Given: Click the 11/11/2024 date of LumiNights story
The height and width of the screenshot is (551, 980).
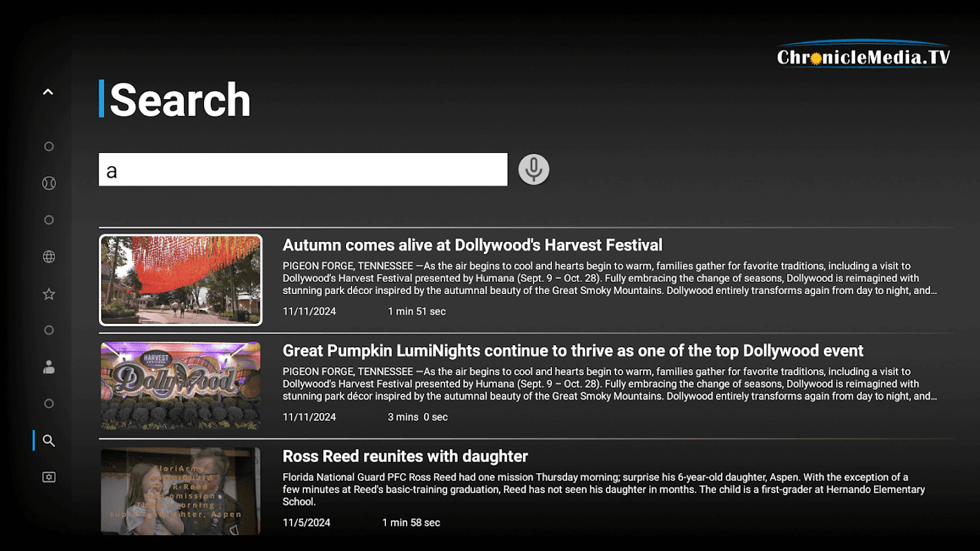Looking at the screenshot, I should click(x=309, y=417).
